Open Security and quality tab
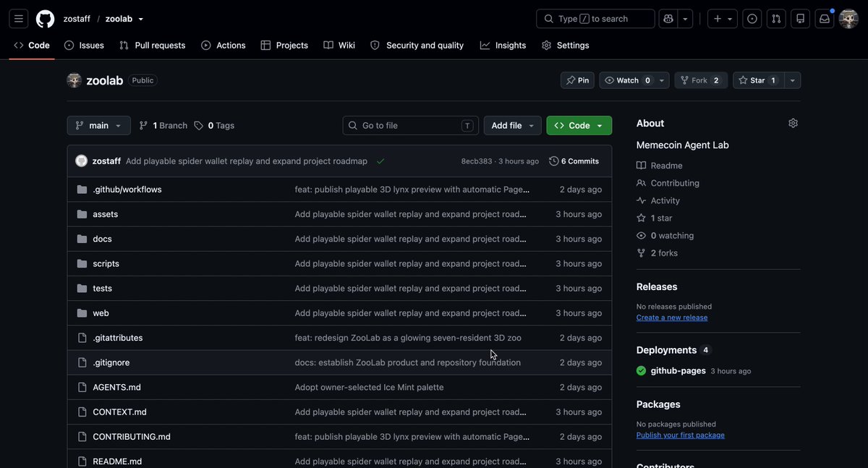Image resolution: width=868 pixels, height=468 pixels. click(417, 45)
